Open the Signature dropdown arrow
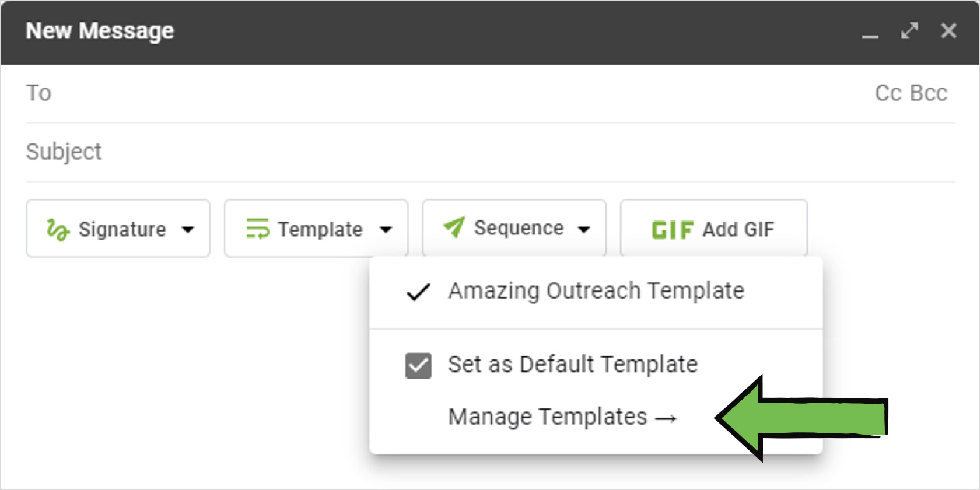Viewport: 980px width, 490px height. click(188, 230)
